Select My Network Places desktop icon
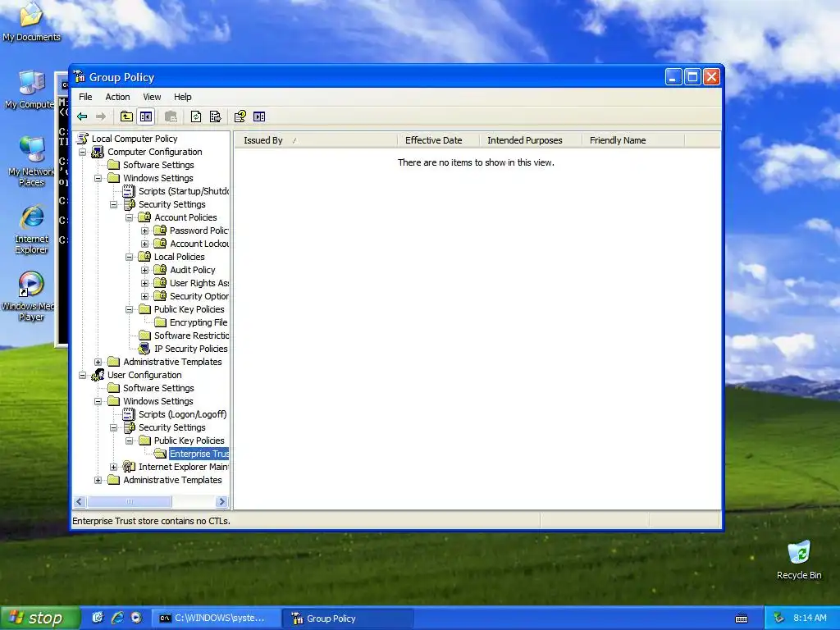 click(31, 161)
